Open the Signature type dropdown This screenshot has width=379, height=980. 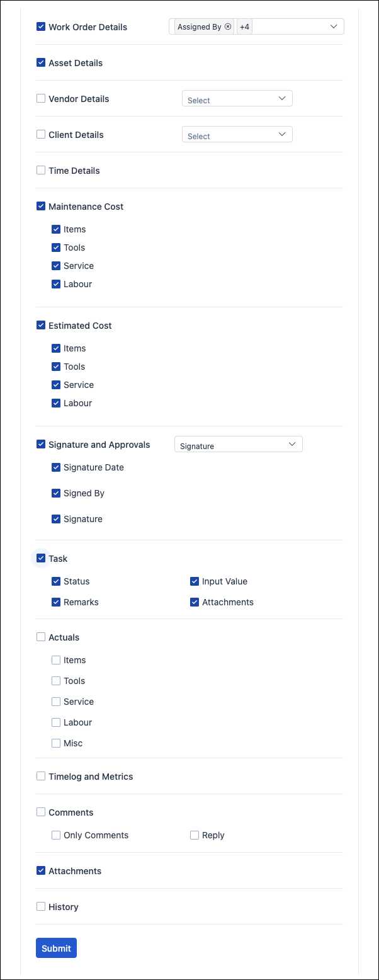pos(239,445)
